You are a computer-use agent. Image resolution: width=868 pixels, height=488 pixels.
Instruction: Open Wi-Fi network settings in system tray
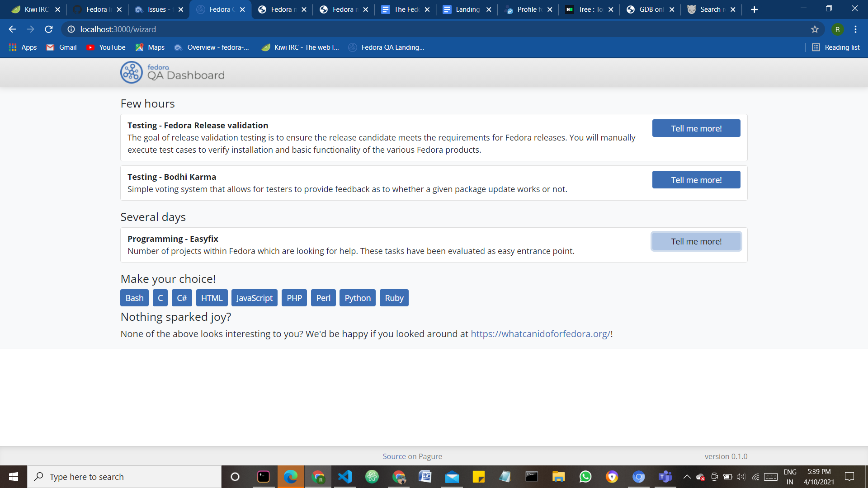click(x=755, y=477)
